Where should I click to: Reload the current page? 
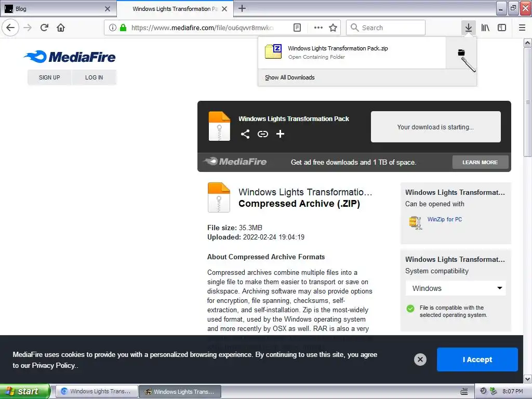coord(44,28)
